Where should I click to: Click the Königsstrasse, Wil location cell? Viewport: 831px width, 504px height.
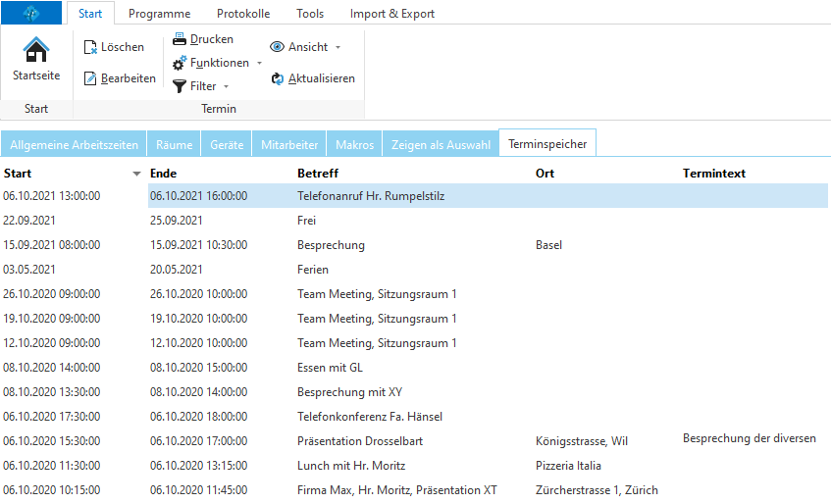click(582, 441)
